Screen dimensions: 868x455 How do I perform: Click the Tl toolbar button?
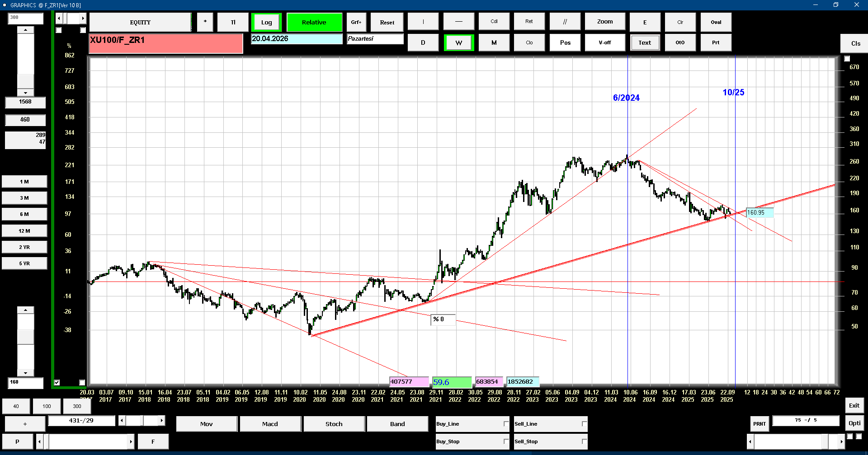[233, 22]
